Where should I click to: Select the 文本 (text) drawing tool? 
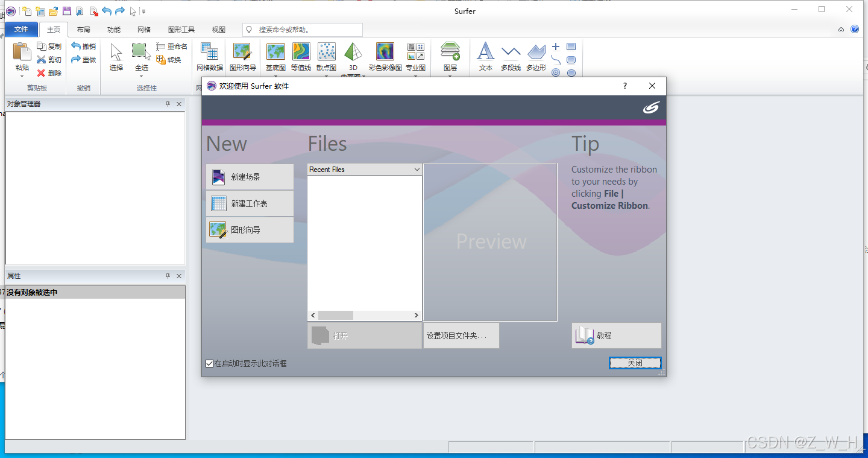coord(486,57)
